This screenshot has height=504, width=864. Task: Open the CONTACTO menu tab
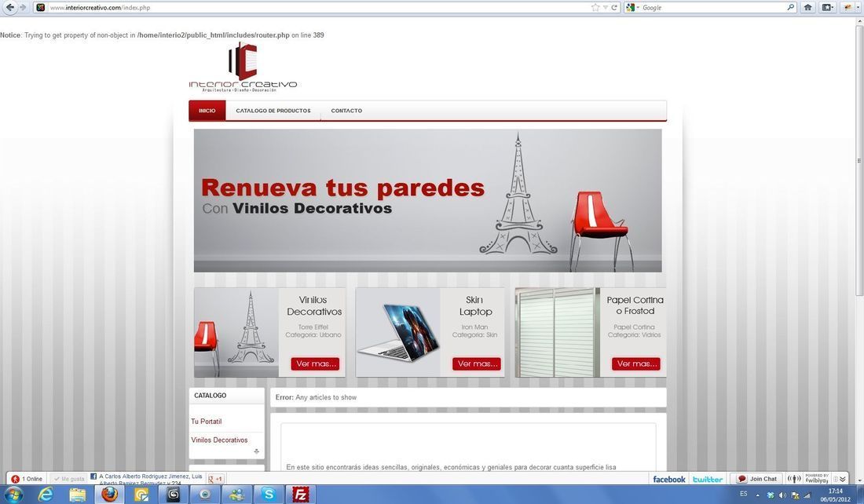tap(346, 111)
